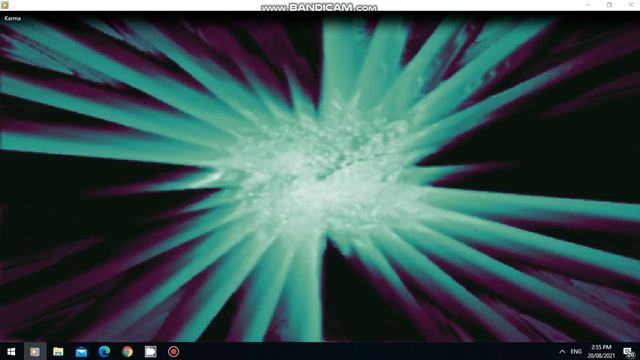Open the Windows Start menu

pyautogui.click(x=11, y=351)
